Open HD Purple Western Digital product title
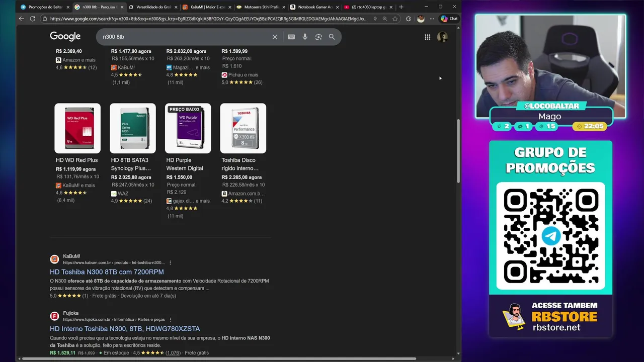This screenshot has width=644, height=362. pyautogui.click(x=185, y=164)
